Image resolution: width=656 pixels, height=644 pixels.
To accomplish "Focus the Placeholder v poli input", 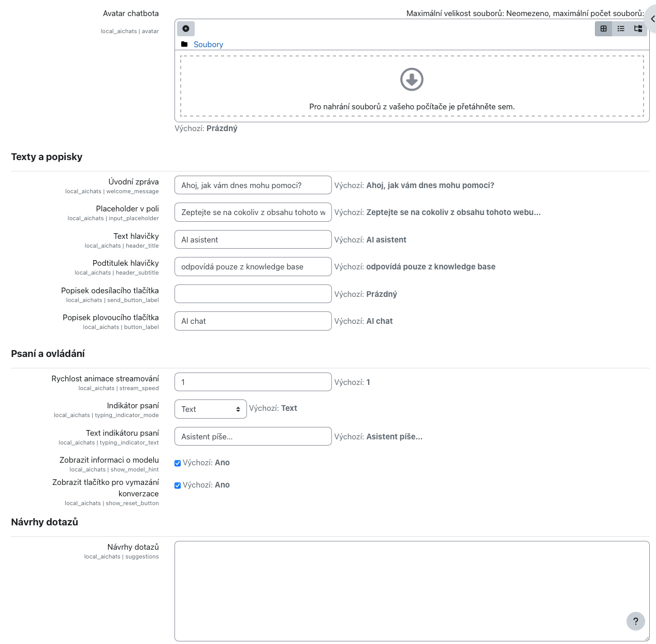I will pos(253,212).
